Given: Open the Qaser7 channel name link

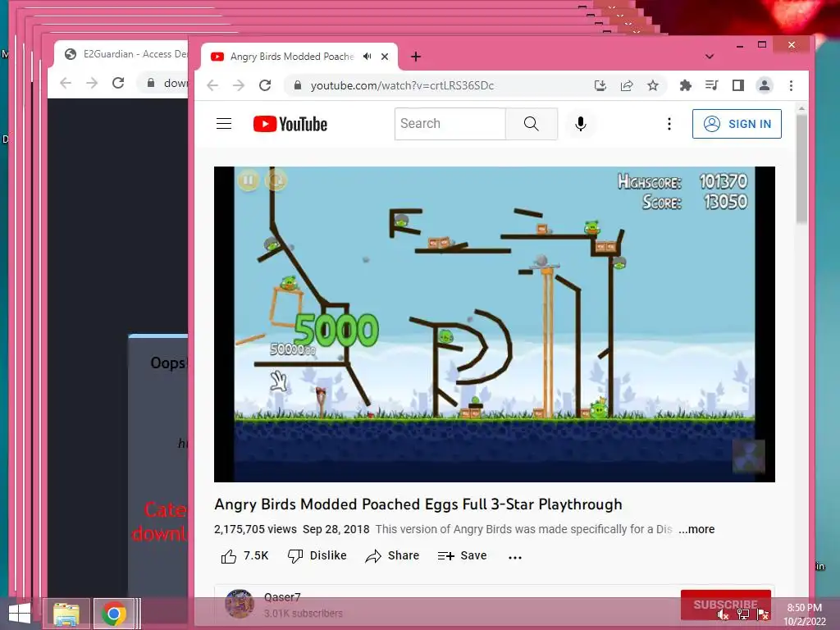Looking at the screenshot, I should 282,597.
